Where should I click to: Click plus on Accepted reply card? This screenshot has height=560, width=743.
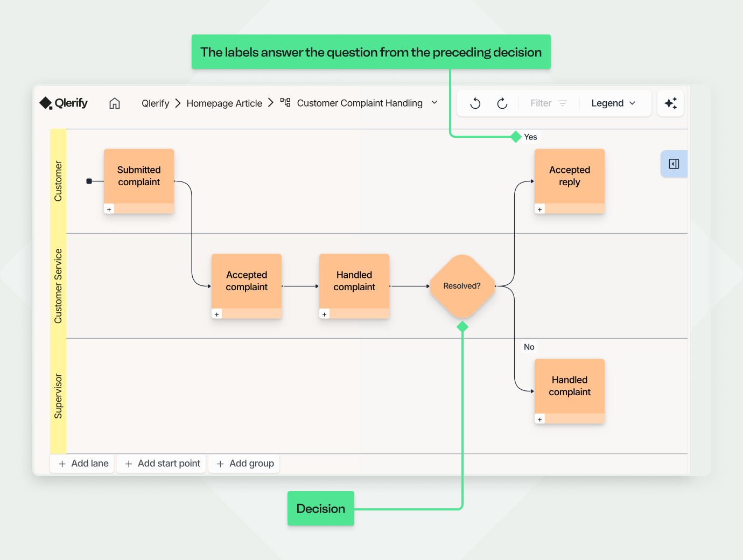[x=540, y=209]
